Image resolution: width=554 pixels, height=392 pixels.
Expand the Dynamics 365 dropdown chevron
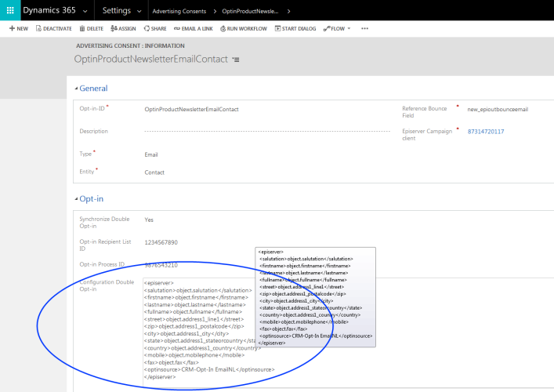pyautogui.click(x=85, y=11)
